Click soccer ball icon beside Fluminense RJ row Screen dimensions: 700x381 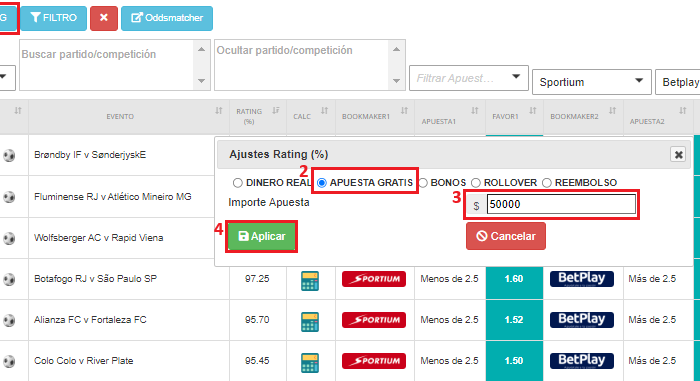[9, 197]
